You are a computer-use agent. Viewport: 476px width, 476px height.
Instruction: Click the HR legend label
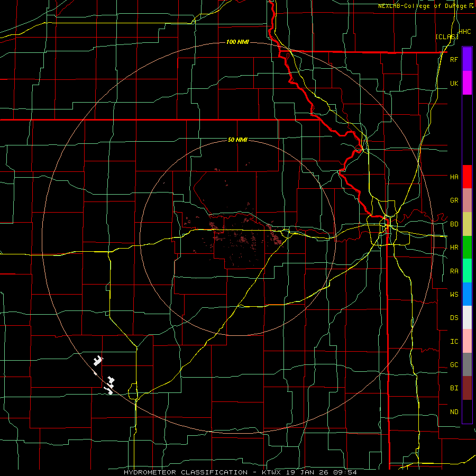tap(454, 248)
